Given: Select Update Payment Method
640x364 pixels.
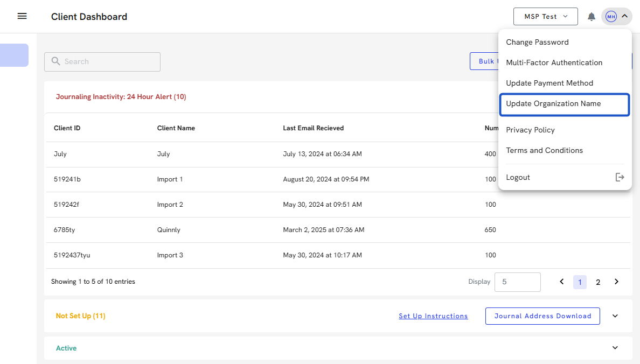Looking at the screenshot, I should [x=549, y=83].
